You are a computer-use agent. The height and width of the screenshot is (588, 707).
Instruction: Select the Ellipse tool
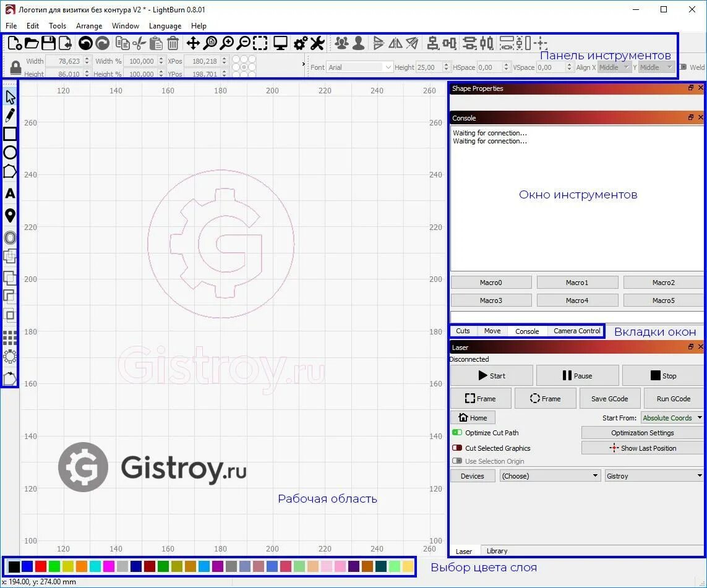(10, 152)
